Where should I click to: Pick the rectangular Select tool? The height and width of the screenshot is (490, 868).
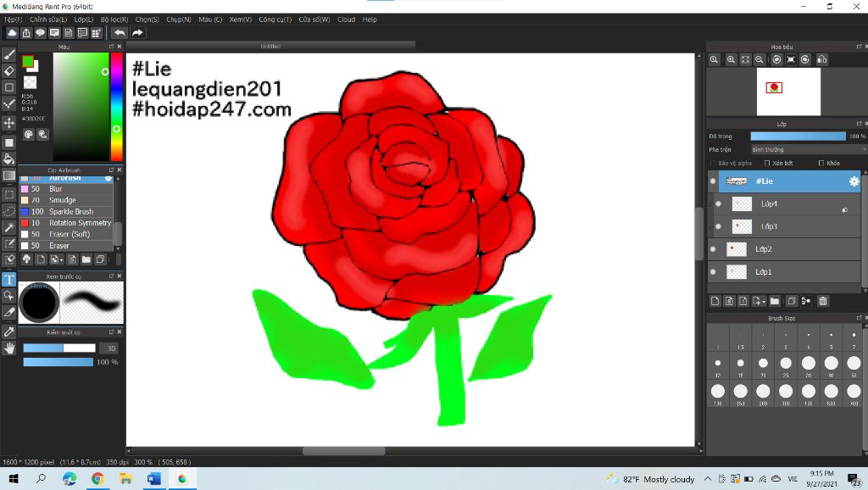pos(8,194)
